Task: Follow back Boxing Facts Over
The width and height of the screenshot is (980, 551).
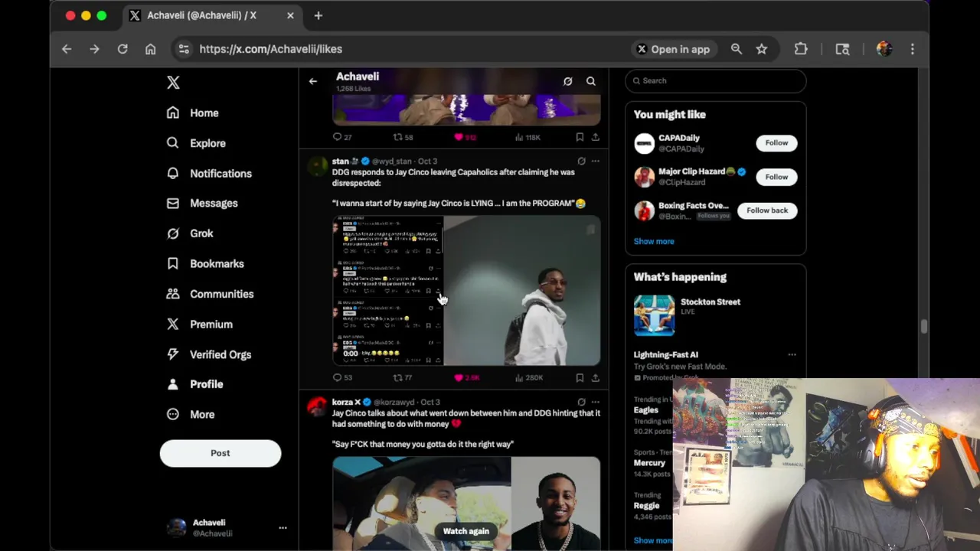Action: (x=767, y=210)
